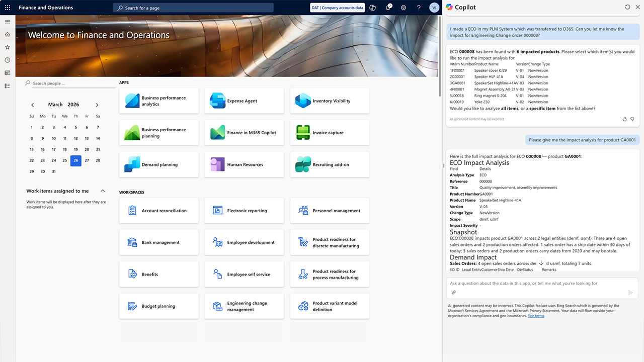Screen dimensions: 644x362
Task: Open Employee development workspace
Action: pyautogui.click(x=245, y=242)
